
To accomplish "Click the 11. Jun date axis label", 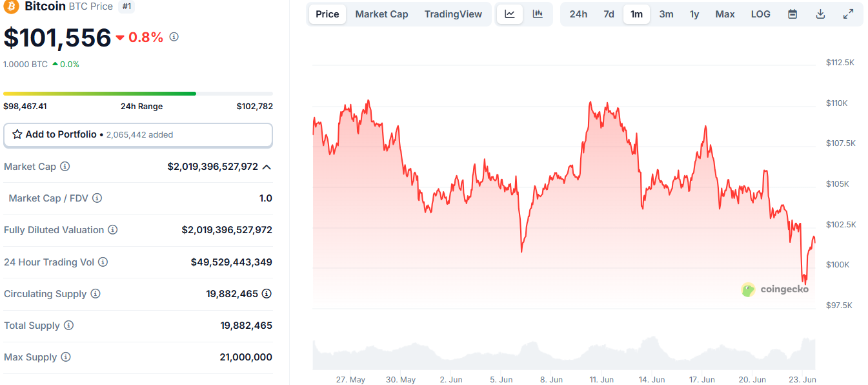I will coord(601,380).
